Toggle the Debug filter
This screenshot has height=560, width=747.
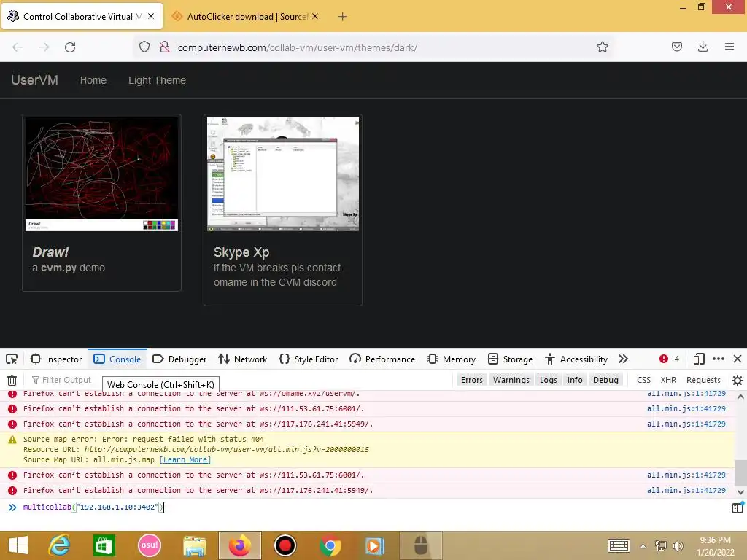click(605, 379)
